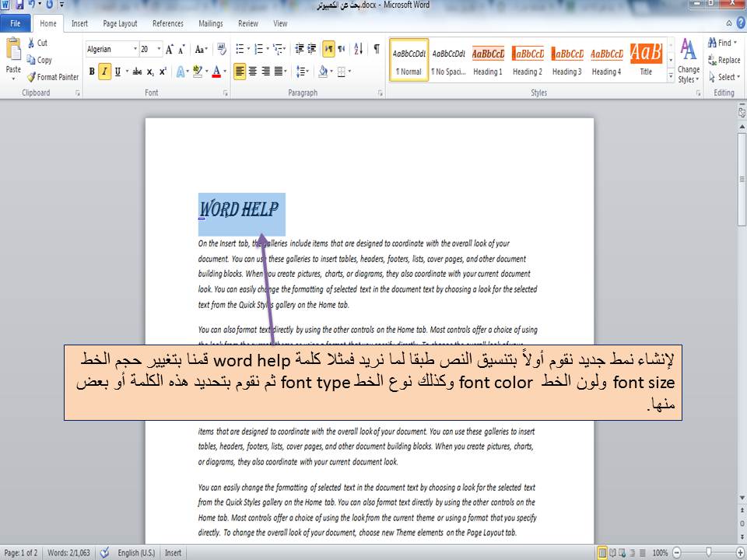The height and width of the screenshot is (560, 747).
Task: Open the Select menu in Editing
Action: 724,77
